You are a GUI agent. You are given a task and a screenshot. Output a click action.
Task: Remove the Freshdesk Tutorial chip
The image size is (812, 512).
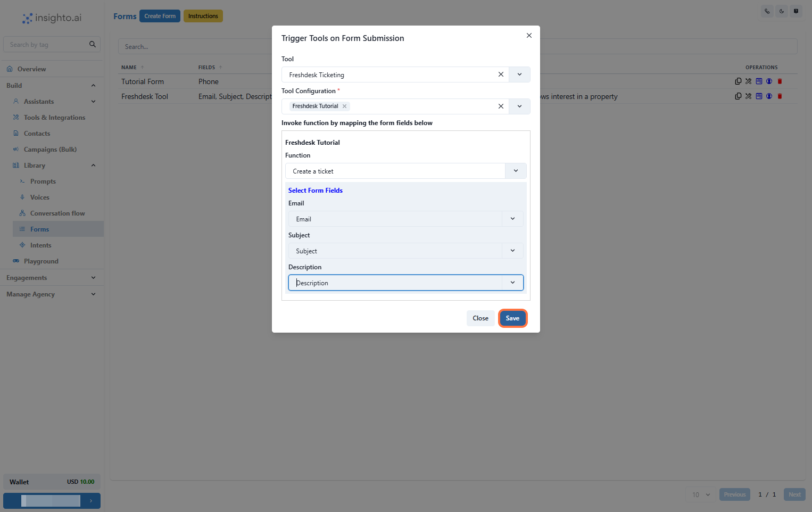pos(345,106)
